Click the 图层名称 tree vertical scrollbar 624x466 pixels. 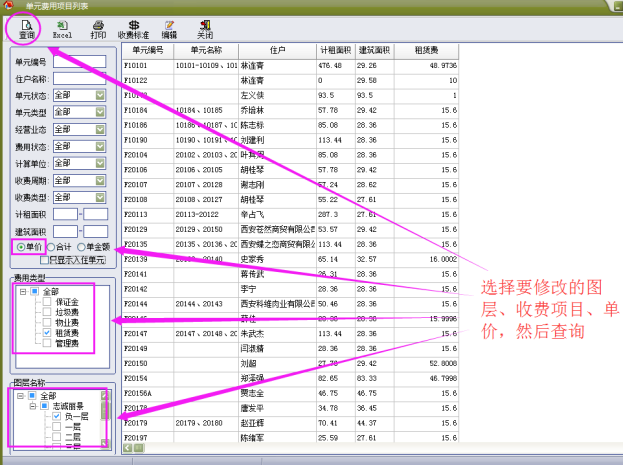tap(104, 419)
